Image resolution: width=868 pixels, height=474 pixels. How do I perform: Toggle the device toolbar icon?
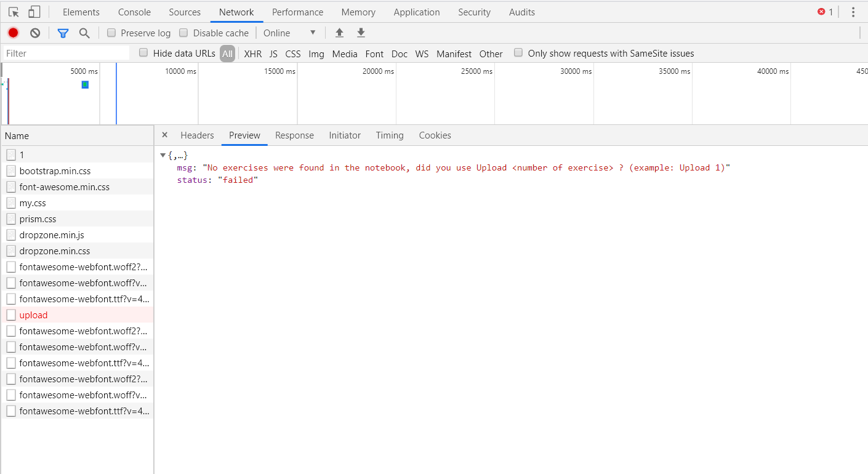(x=34, y=12)
